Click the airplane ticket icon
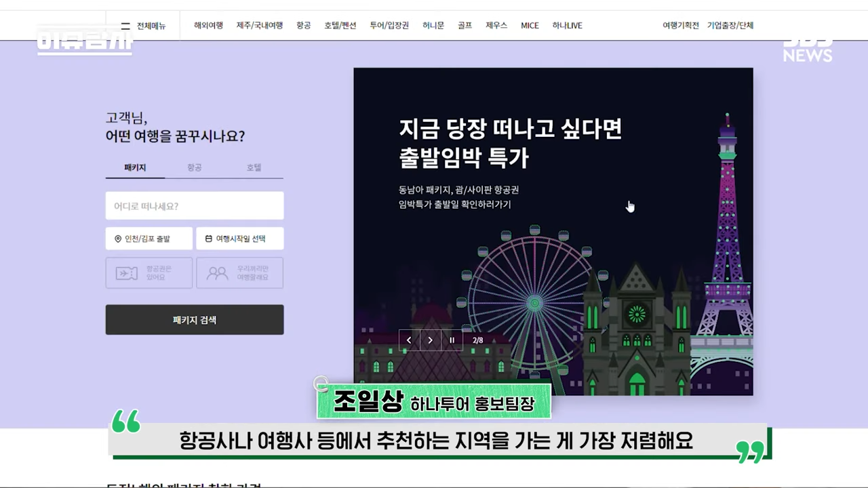 coord(127,273)
